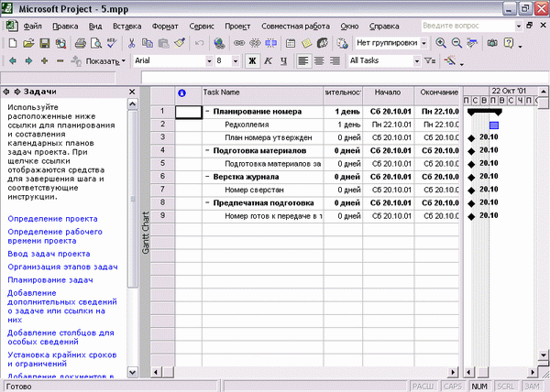Screen dimensions: 550x392
Task: Open the Вид menu
Action: click(x=95, y=27)
